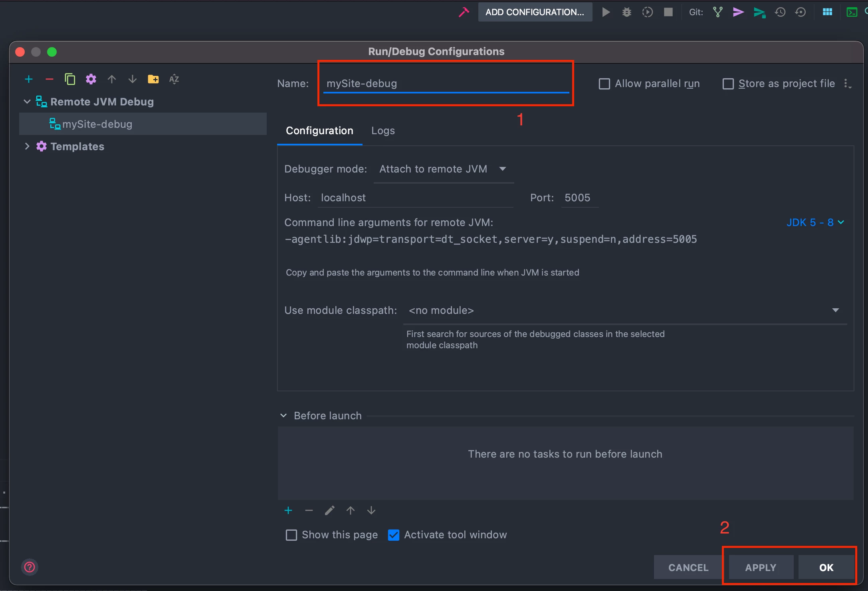Viewport: 868px width, 591px height.
Task: Click the Cancel button
Action: pos(688,567)
